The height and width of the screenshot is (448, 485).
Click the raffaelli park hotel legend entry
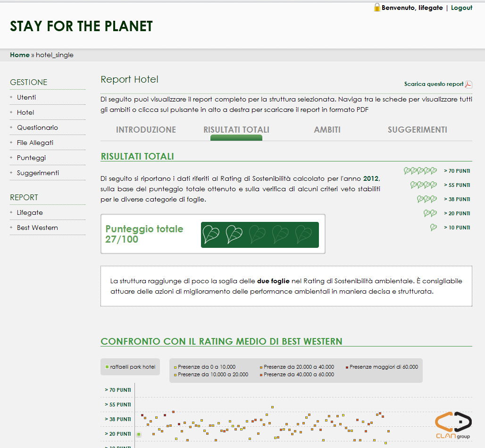(x=130, y=367)
